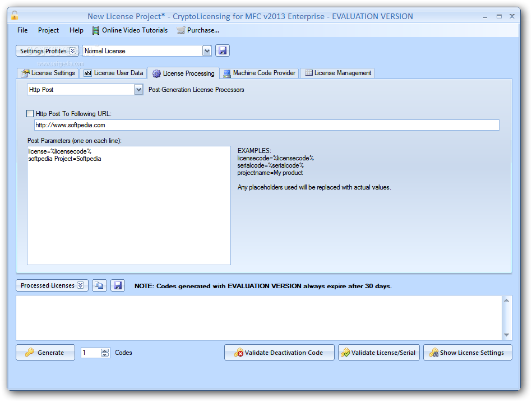Click Validate License/Serial button
The width and height of the screenshot is (532, 402).
(378, 353)
